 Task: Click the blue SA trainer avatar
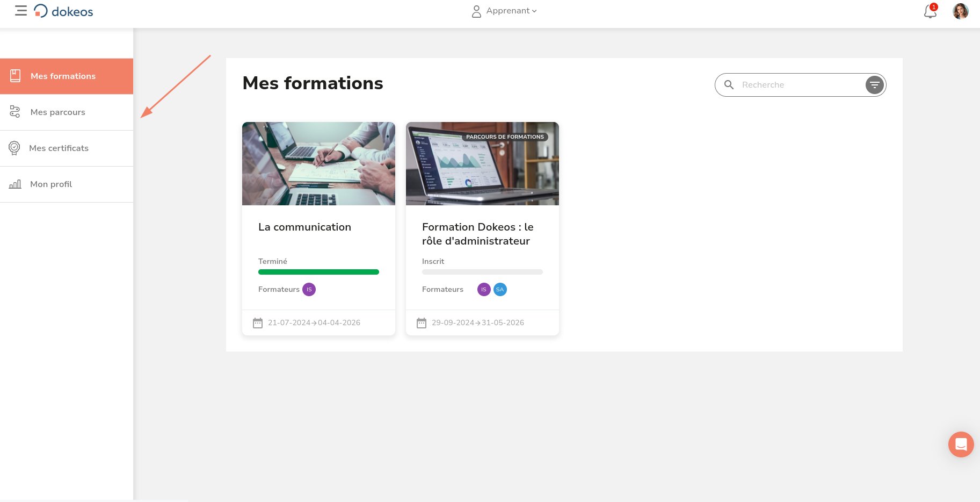click(500, 290)
